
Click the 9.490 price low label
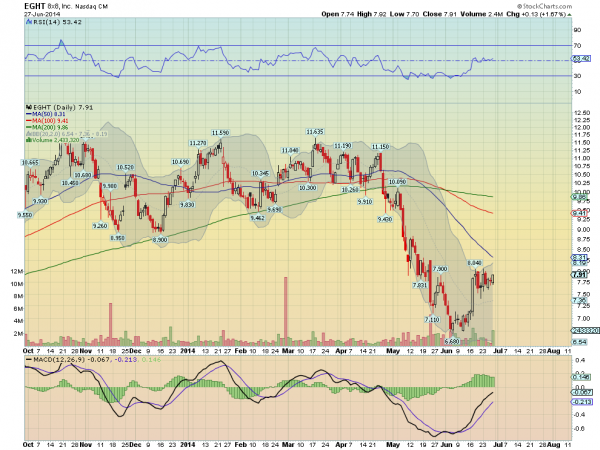pos(385,219)
